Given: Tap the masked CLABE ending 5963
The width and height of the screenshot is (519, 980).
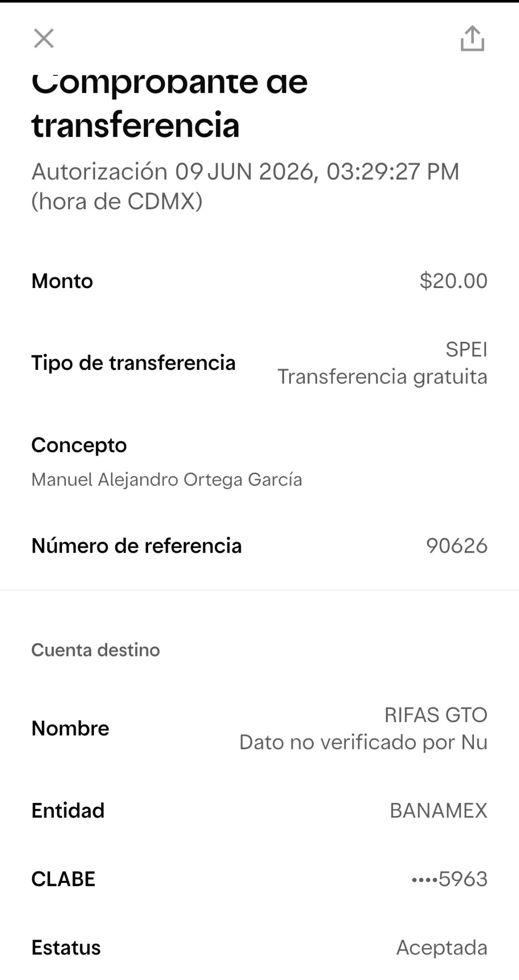Looking at the screenshot, I should pos(449,879).
